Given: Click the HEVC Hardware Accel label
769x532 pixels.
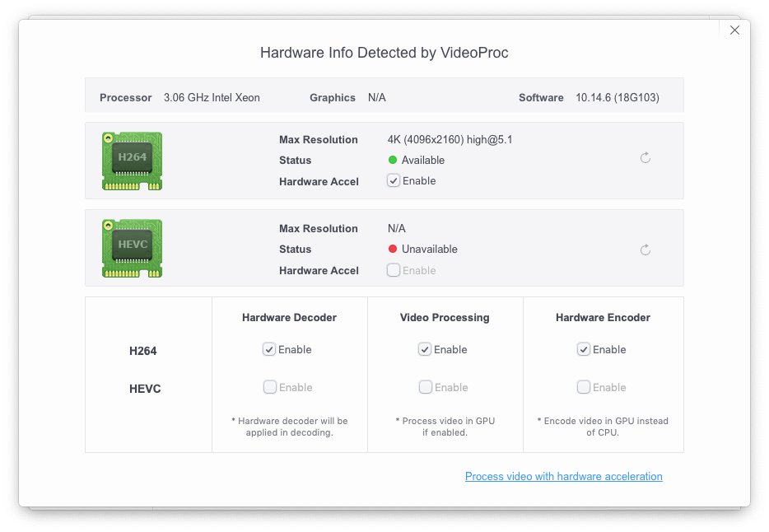Looking at the screenshot, I should 319,271.
